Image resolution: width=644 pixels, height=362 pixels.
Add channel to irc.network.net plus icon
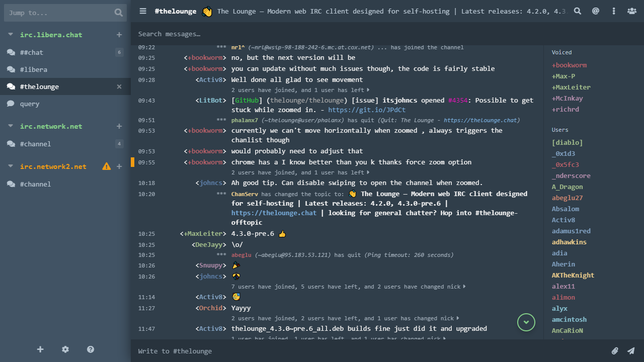(119, 126)
